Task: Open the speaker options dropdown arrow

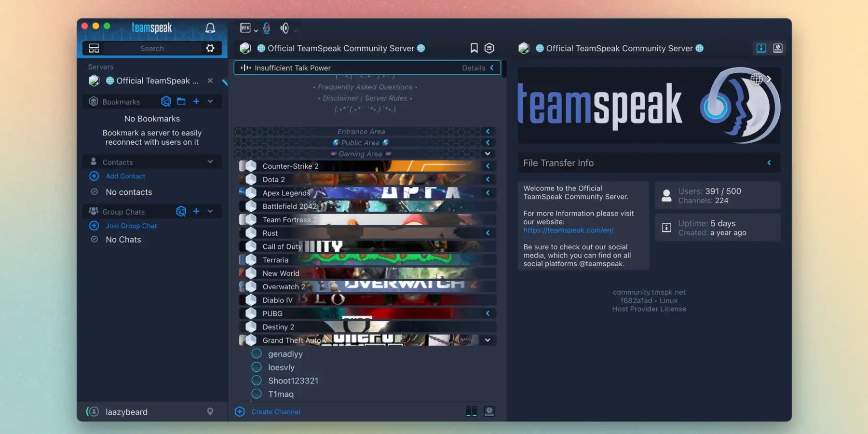Action: 295,30
